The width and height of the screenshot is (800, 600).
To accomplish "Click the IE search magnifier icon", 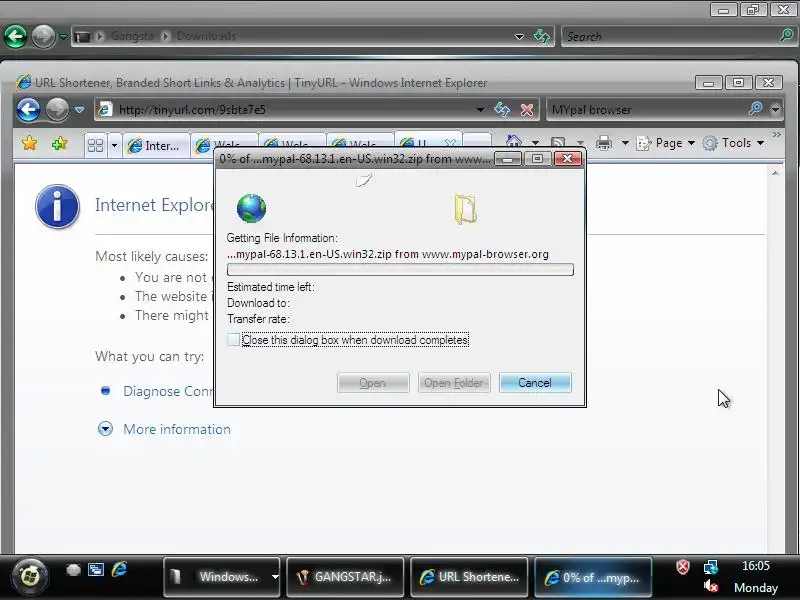I will (756, 109).
